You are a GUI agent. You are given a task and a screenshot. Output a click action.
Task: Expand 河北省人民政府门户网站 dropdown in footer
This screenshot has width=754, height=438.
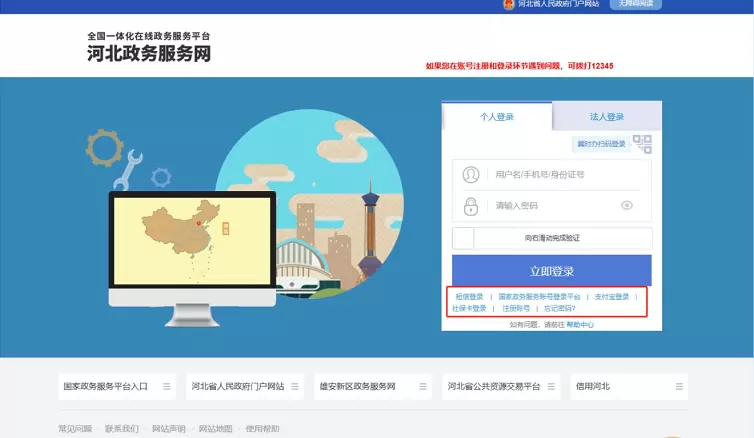pos(245,387)
